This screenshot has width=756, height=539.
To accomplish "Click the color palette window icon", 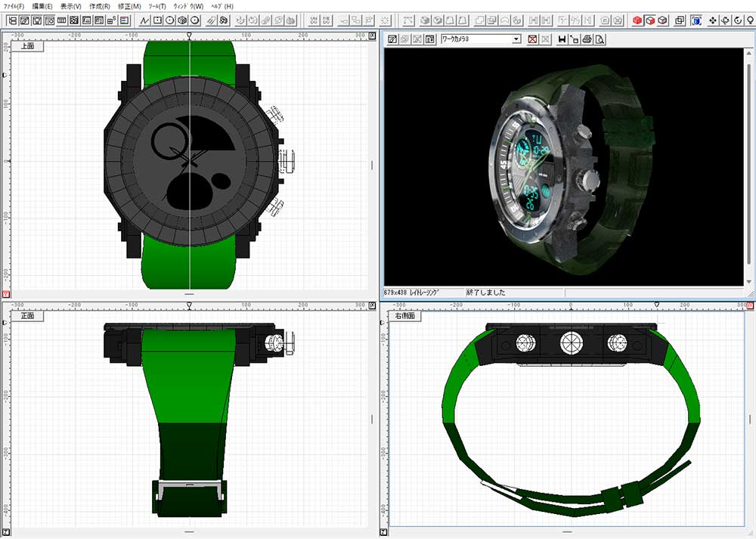I will (125, 20).
